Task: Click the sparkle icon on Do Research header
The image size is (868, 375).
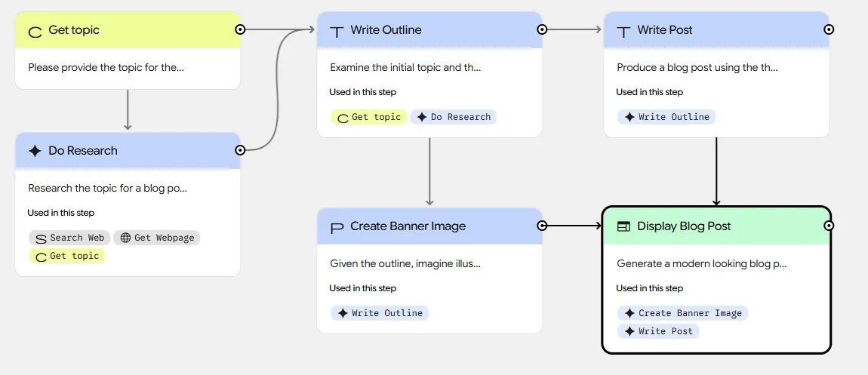Action: pyautogui.click(x=35, y=151)
